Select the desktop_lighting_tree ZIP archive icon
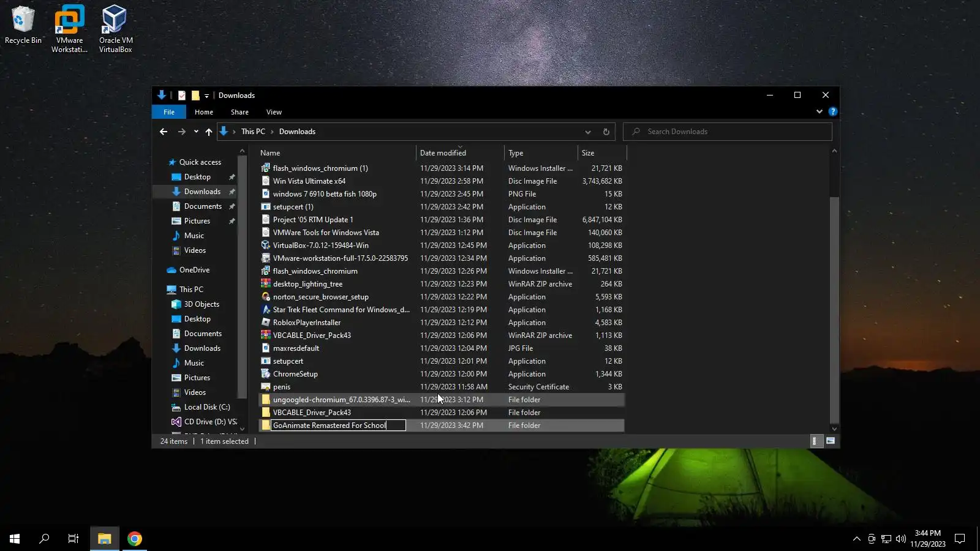This screenshot has width=980, height=551. (x=266, y=284)
